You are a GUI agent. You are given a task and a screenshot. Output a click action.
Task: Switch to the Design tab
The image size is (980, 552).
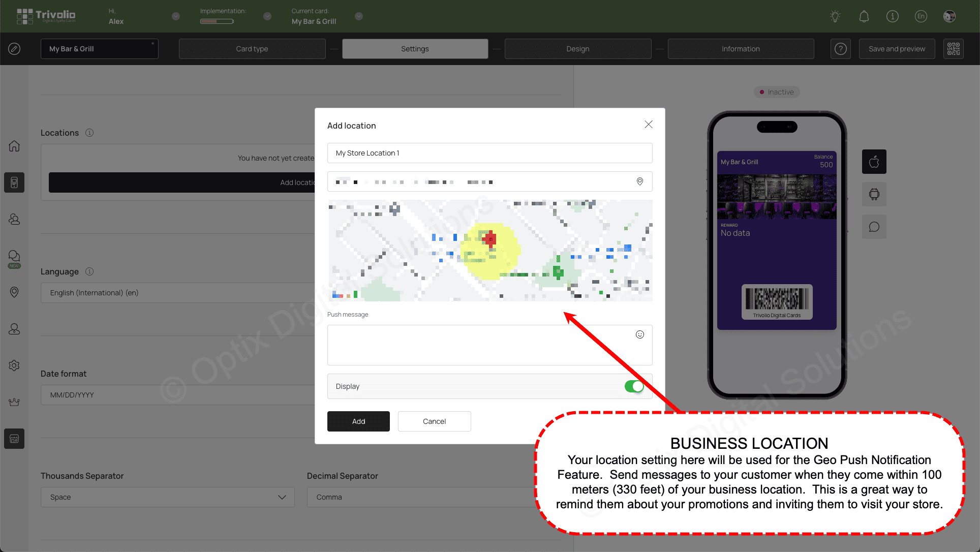[577, 48]
